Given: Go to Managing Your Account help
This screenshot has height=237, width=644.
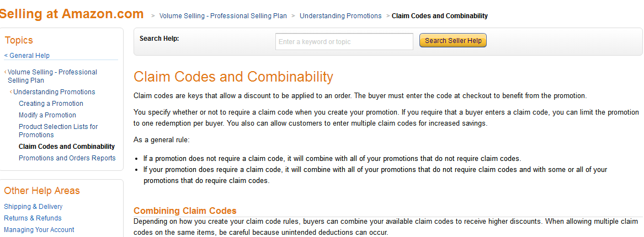Looking at the screenshot, I should 39,230.
